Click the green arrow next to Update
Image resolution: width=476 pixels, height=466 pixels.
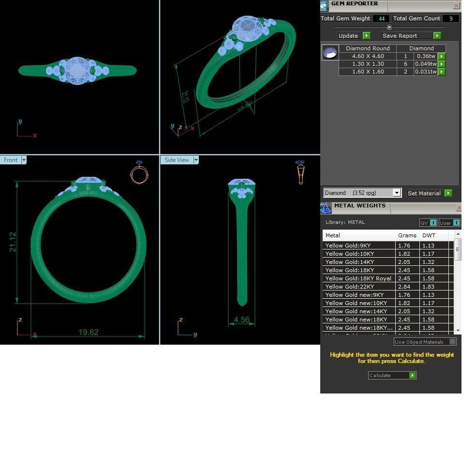coord(367,35)
